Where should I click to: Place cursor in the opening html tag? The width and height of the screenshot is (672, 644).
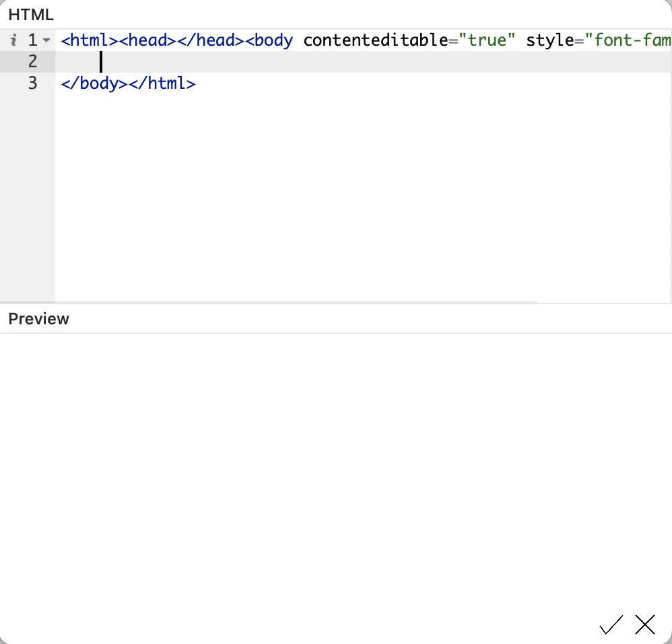[90, 40]
